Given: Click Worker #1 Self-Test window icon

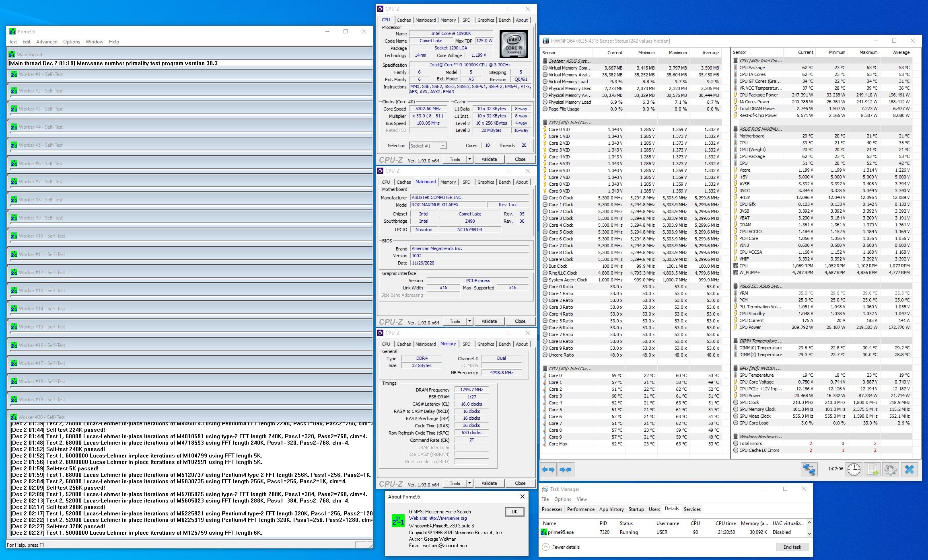Looking at the screenshot, I should coord(14,74).
